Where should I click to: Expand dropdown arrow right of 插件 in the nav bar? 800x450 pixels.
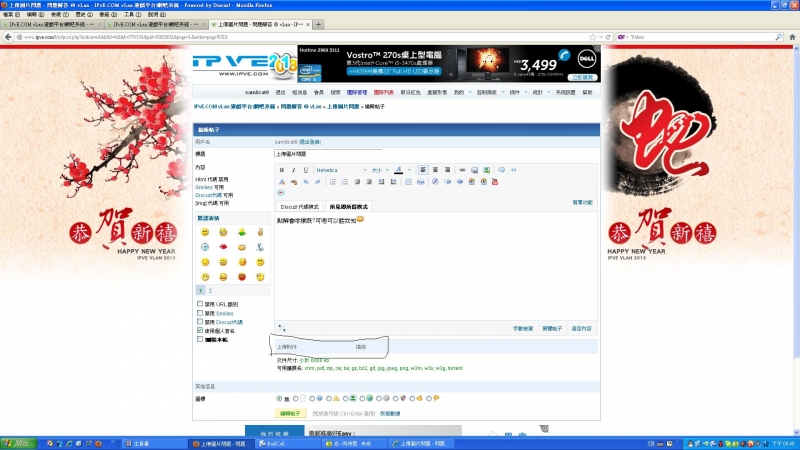tap(526, 92)
